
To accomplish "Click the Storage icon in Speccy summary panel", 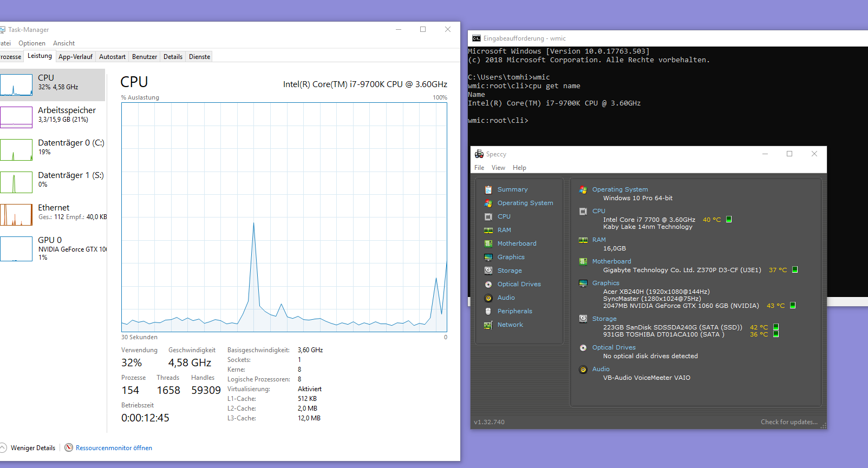I will click(x=583, y=319).
